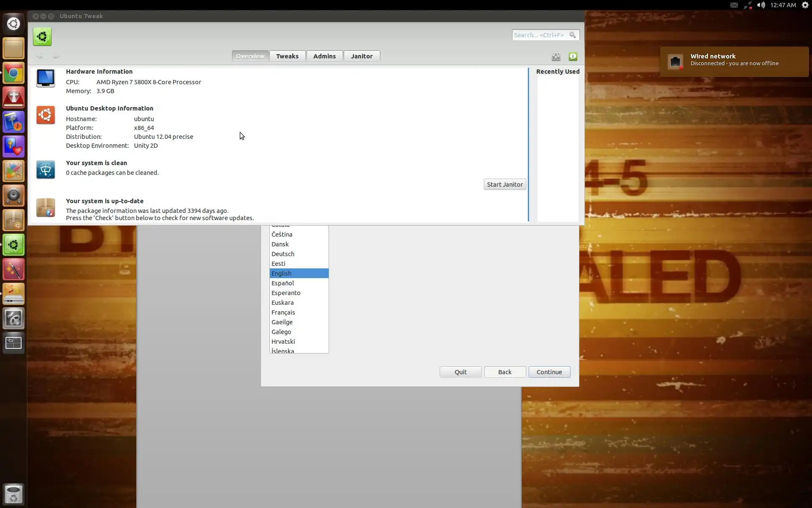
Task: Click the Ubuntu Tweak green logo icon
Action: pos(42,37)
